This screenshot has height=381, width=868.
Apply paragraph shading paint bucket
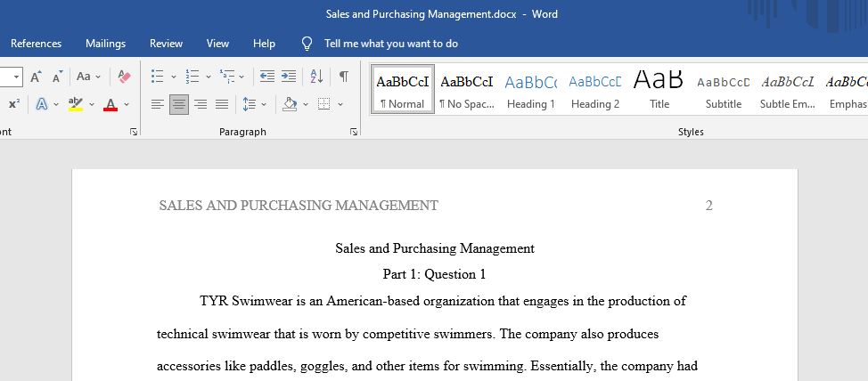[x=290, y=104]
